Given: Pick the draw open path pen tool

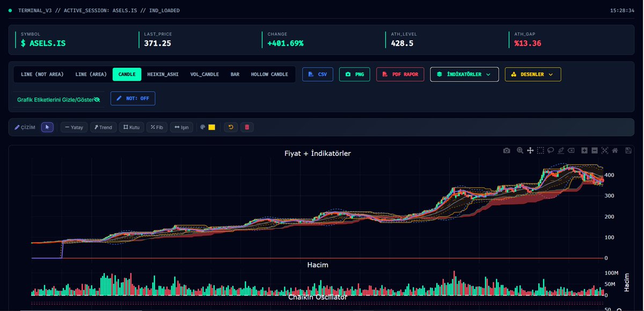Looking at the screenshot, I should pyautogui.click(x=561, y=151).
